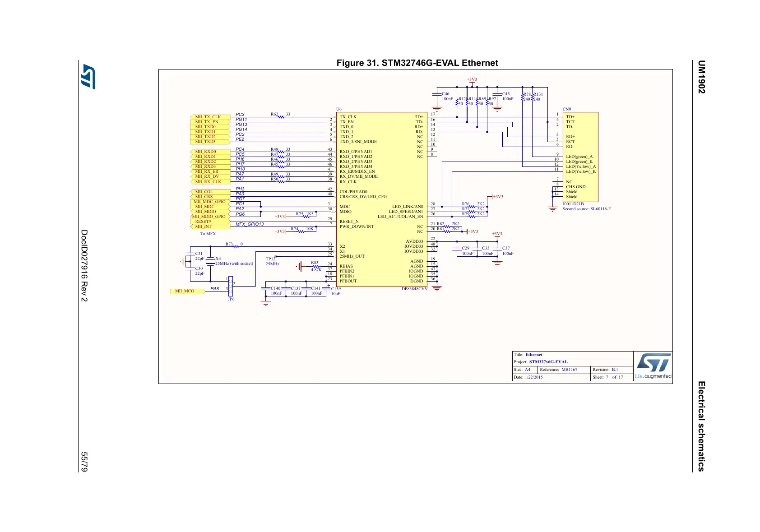Click the PWR_DOWN/INT pin name in U6

tap(357, 227)
